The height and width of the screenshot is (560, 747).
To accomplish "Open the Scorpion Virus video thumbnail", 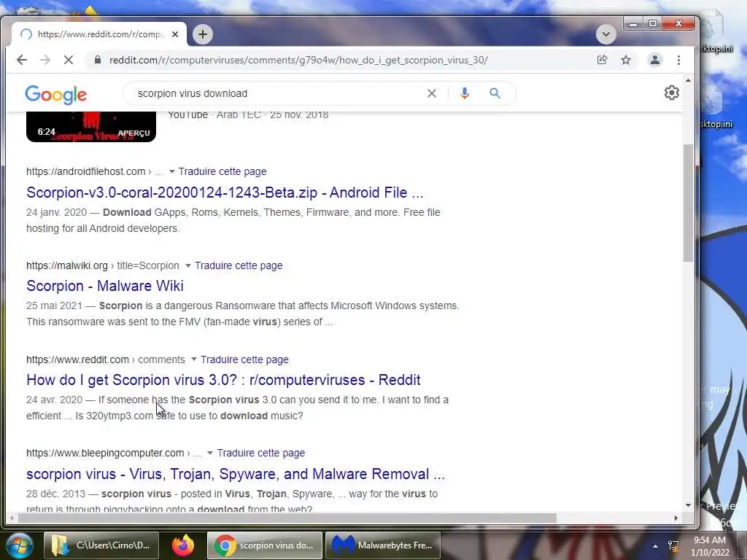I will pos(91,127).
